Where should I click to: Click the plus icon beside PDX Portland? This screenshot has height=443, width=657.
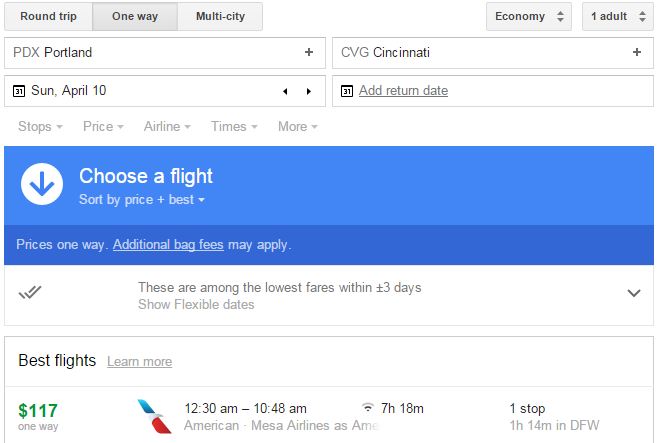click(309, 52)
